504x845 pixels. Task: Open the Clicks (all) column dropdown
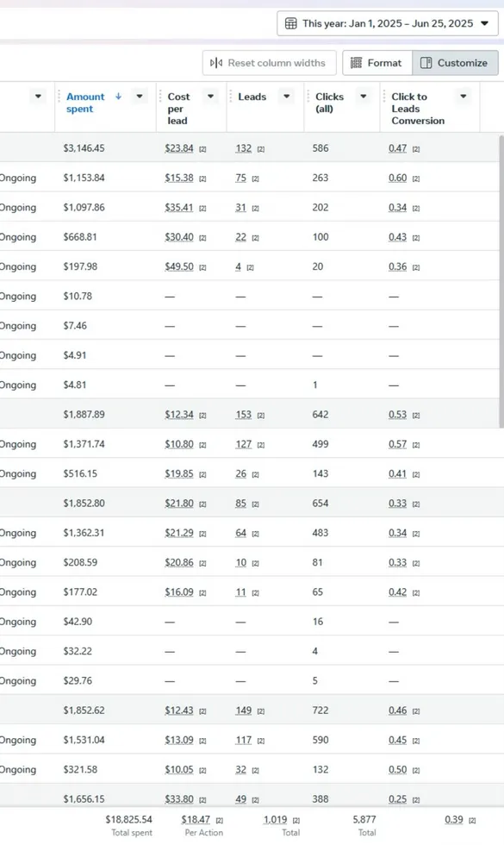coord(364,97)
